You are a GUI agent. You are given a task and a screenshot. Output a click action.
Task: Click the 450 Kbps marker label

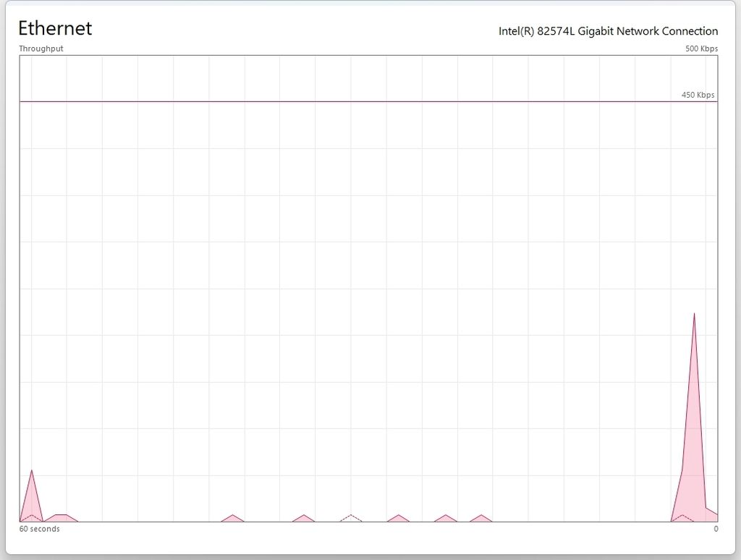point(698,95)
